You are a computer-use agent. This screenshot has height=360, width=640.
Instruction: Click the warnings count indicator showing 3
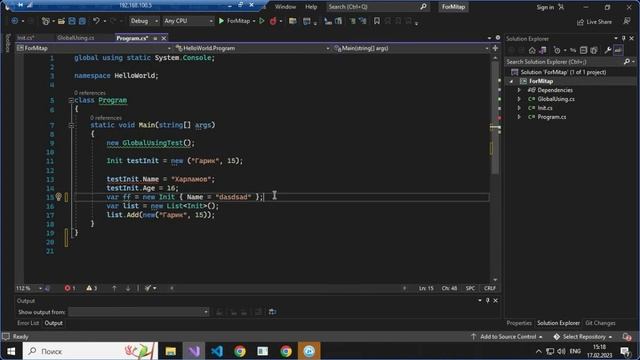pos(91,288)
